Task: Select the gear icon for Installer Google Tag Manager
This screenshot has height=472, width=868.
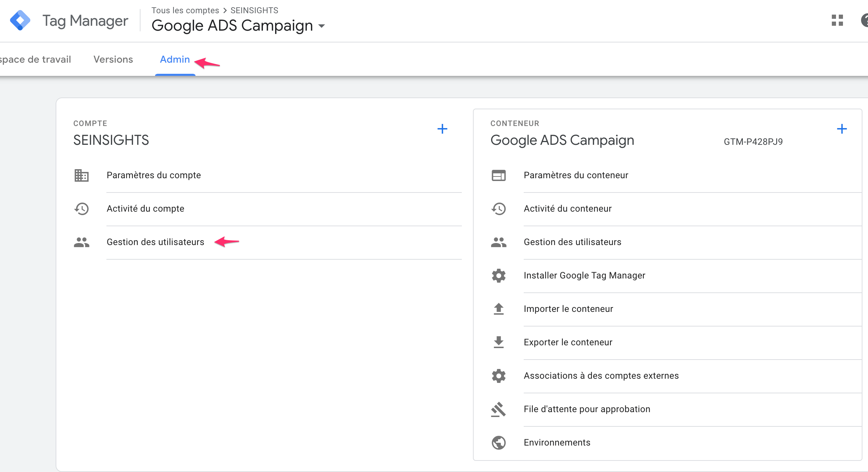Action: coord(499,276)
